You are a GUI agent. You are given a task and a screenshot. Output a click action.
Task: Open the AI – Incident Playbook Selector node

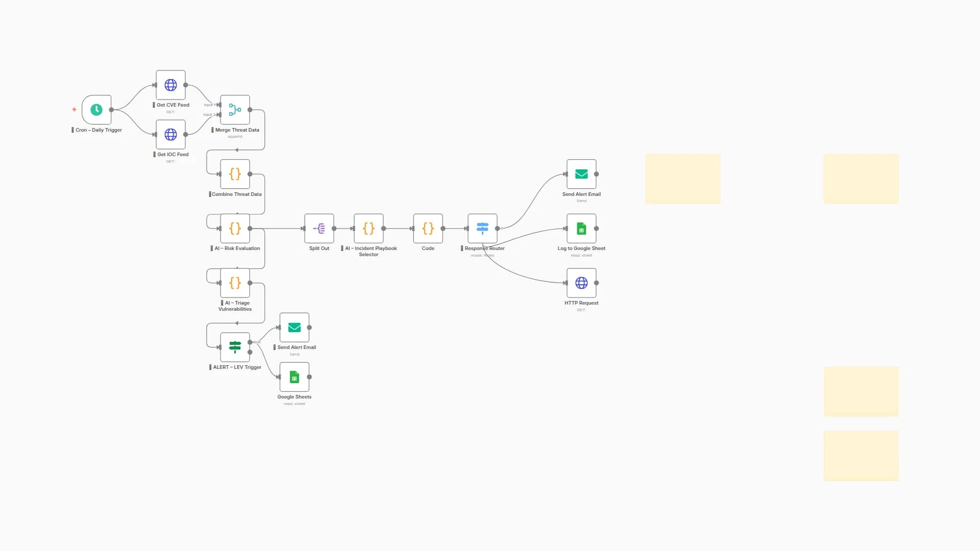tap(369, 229)
